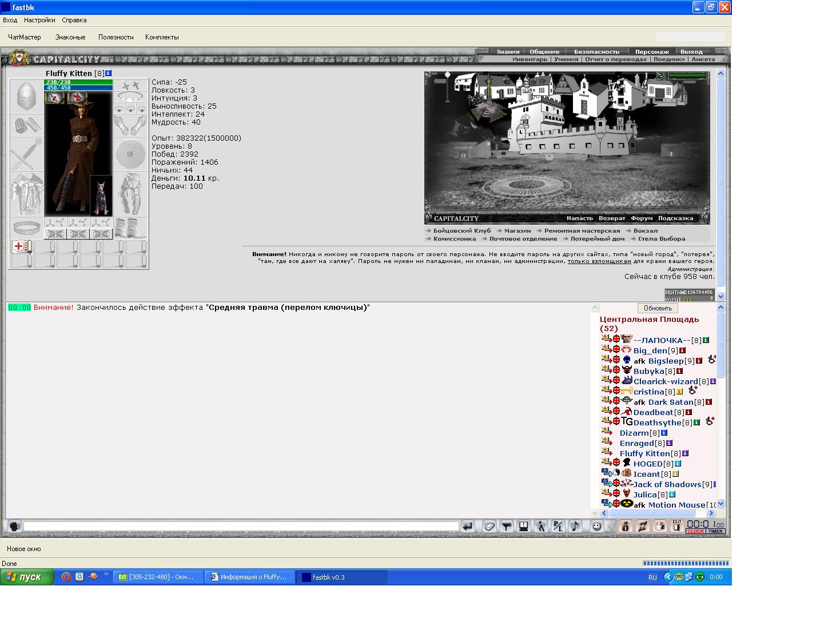Go to Ремонтная мастерская location
This screenshot has height=630, width=840.
click(x=582, y=231)
